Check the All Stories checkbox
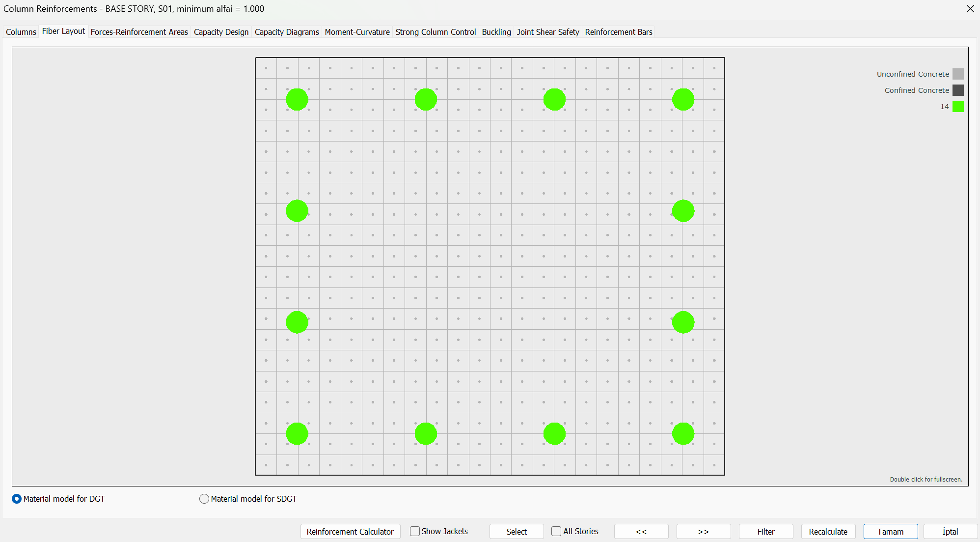The width and height of the screenshot is (980, 542). point(556,531)
